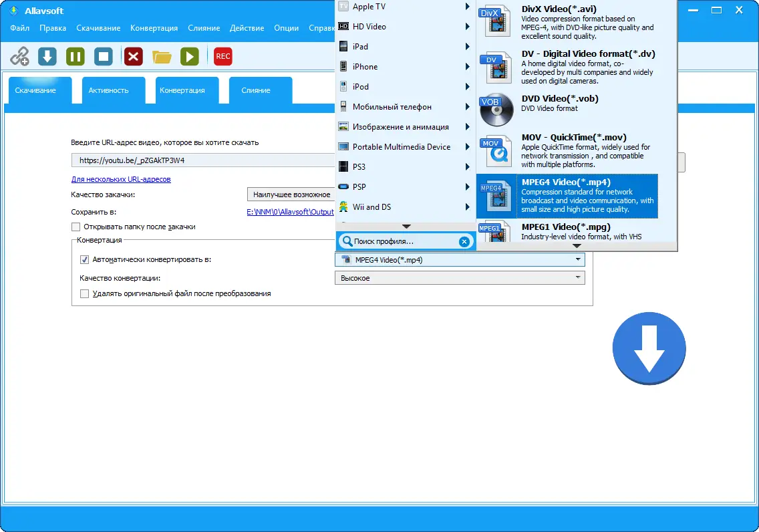Open the MPEG4 Video(*.mp4) format dropdown

pyautogui.click(x=460, y=260)
